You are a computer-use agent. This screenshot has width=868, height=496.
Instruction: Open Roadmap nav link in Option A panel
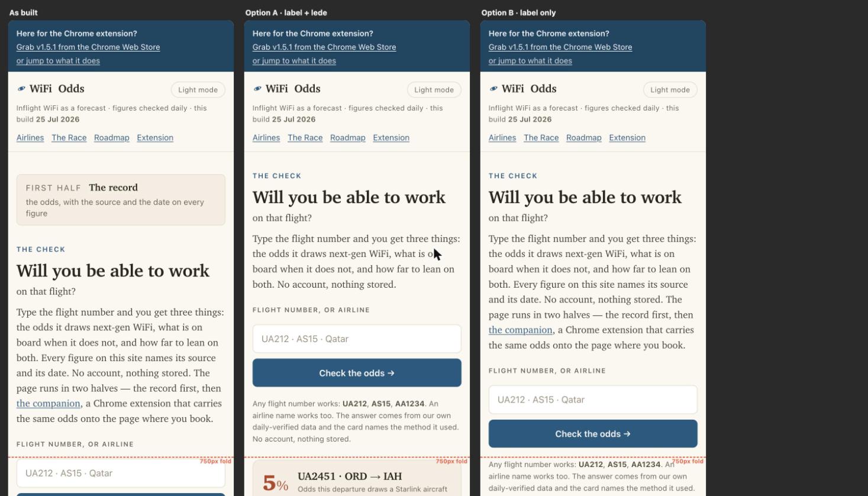(348, 138)
